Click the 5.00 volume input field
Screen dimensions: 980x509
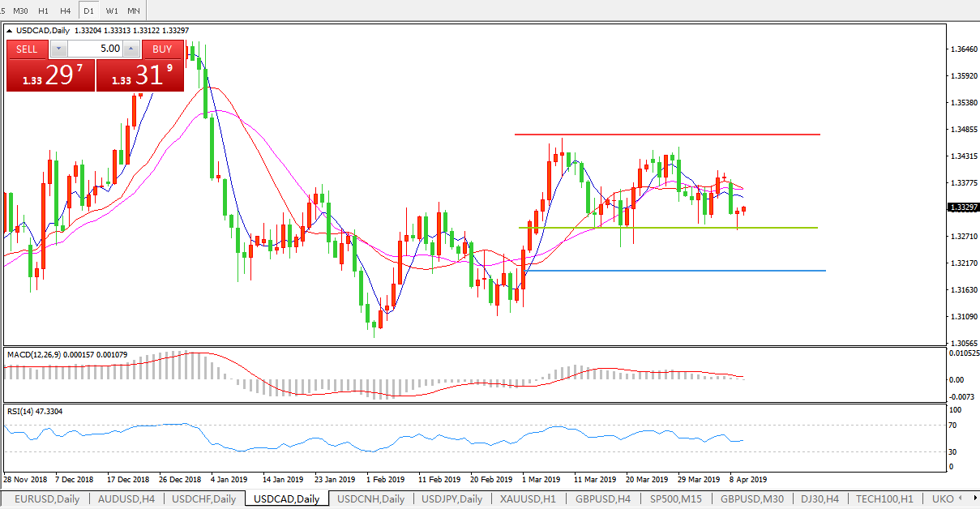94,49
